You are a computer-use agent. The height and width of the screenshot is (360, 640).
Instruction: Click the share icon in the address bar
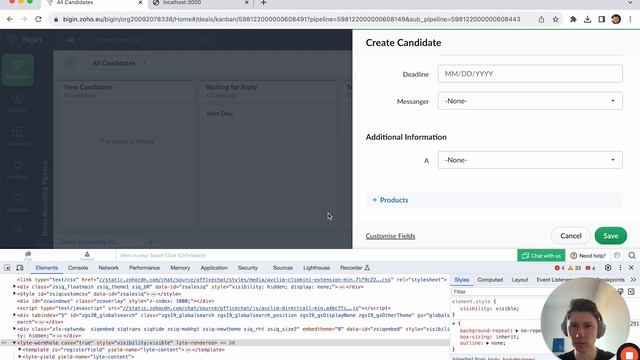click(541, 19)
